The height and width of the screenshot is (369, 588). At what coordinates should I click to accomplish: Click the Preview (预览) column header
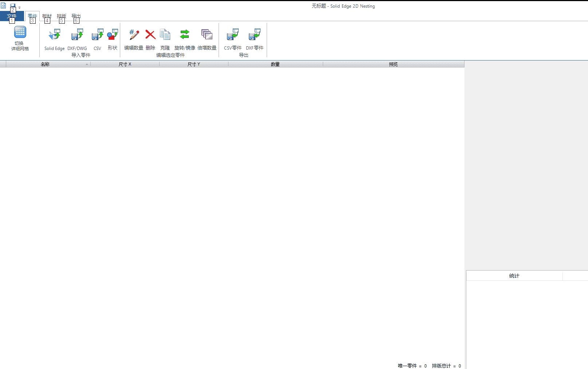(393, 64)
